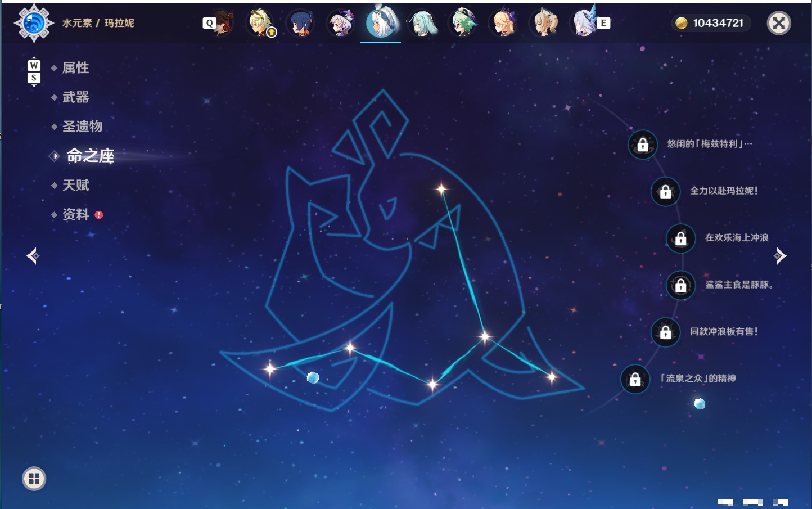This screenshot has width=812, height=509.
Task: Open the lock icon beside 全力以赴玛拉妮!
Action: [x=665, y=191]
